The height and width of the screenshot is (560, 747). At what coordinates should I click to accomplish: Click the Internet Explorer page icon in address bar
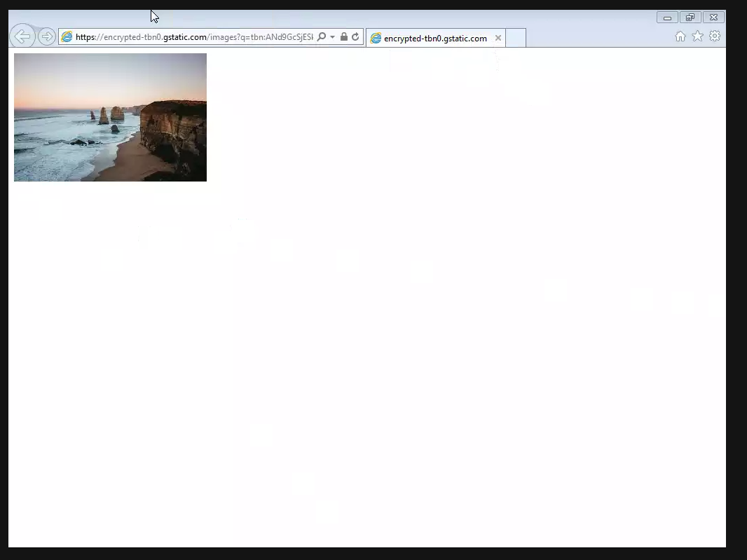click(67, 36)
